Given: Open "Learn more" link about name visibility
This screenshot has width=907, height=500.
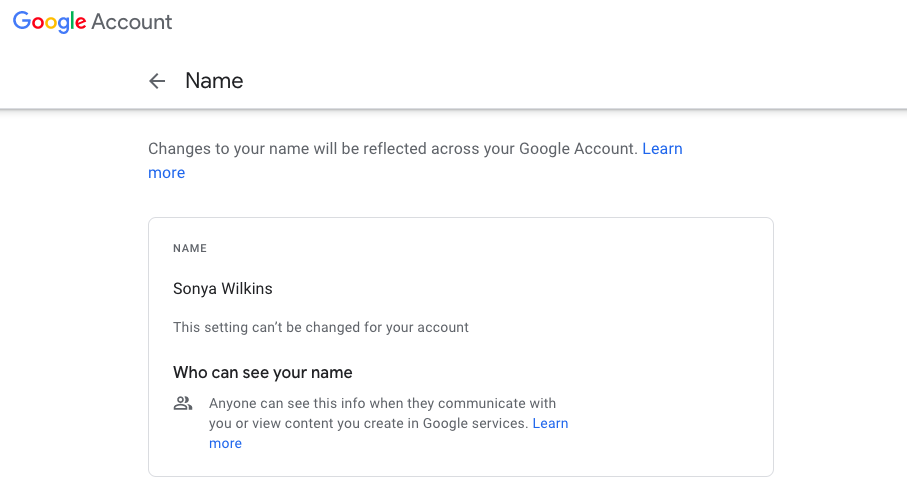Looking at the screenshot, I should tap(550, 424).
